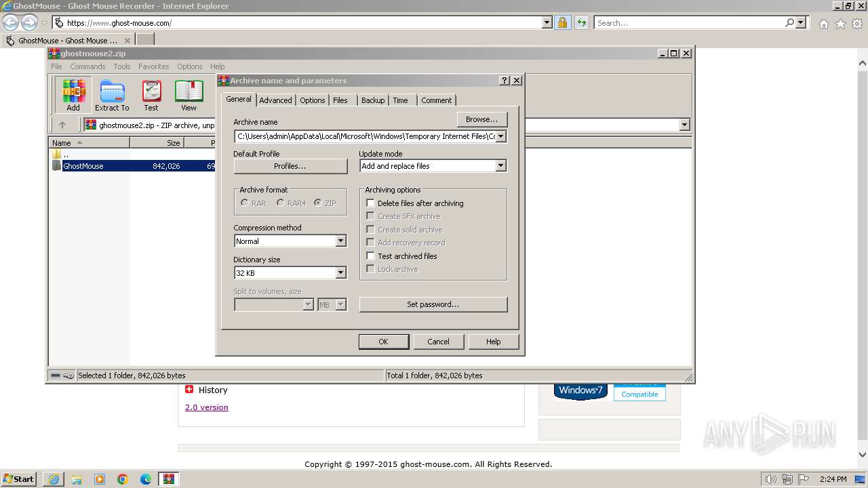Click the Browse... button
Screen dimensions: 868x488
click(482, 119)
